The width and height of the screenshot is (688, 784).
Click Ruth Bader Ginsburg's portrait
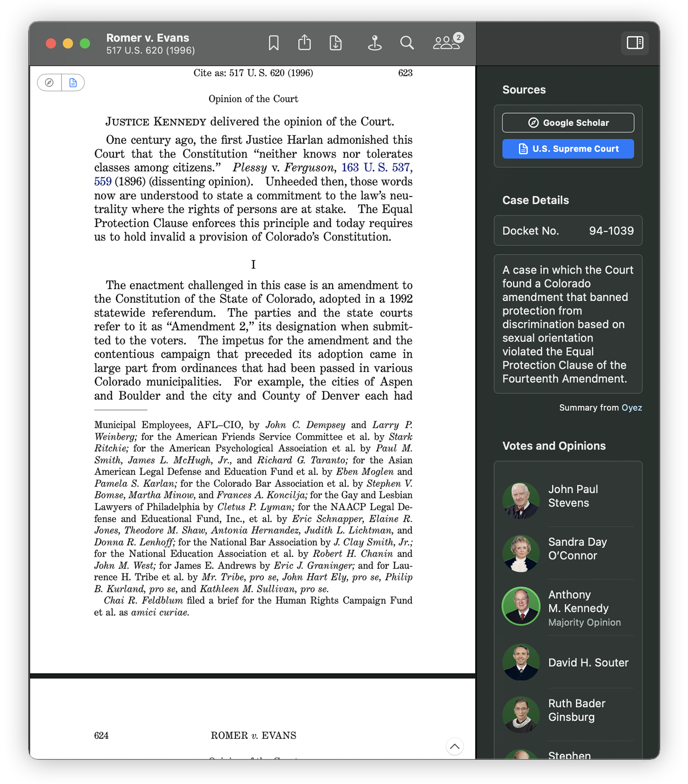click(x=521, y=713)
